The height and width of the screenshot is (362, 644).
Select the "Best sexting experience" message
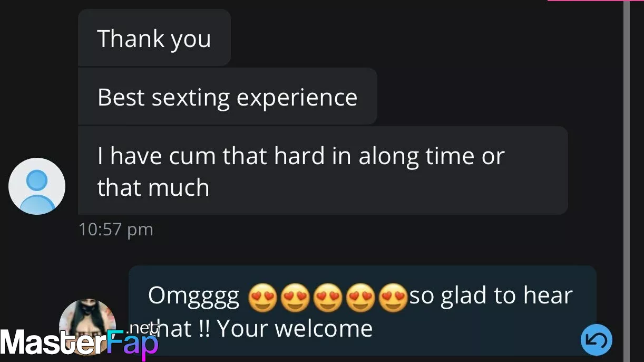tap(228, 97)
